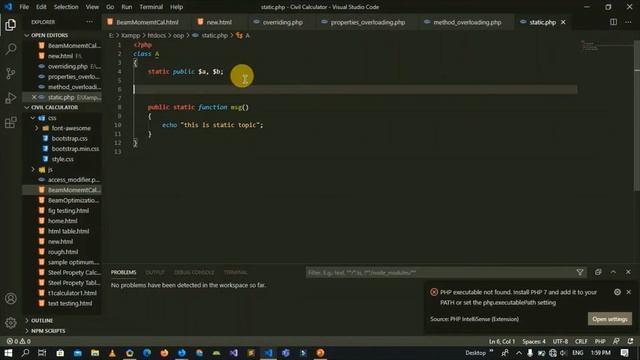Select the Debug Console panel tab
This screenshot has height=360, width=640.
tap(194, 272)
